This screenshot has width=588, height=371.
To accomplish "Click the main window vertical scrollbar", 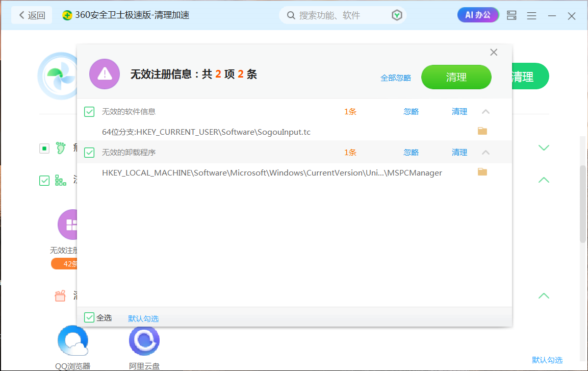I will click(583, 205).
